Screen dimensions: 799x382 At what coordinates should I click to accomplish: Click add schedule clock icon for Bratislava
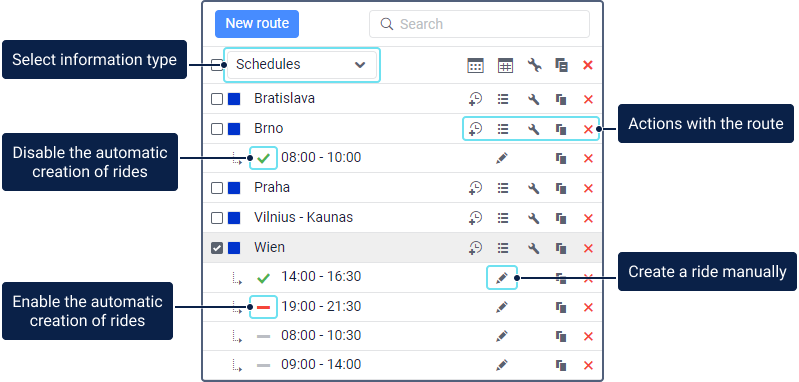(475, 99)
